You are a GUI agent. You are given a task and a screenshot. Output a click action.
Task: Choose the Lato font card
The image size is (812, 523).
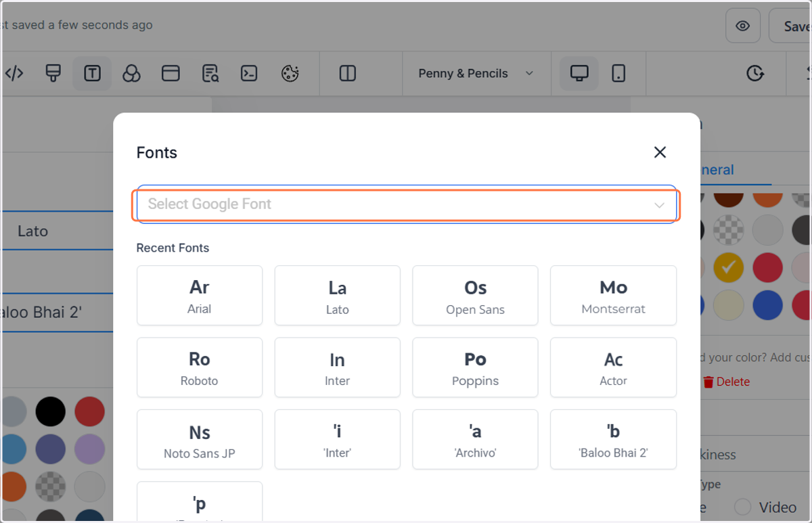pos(337,296)
